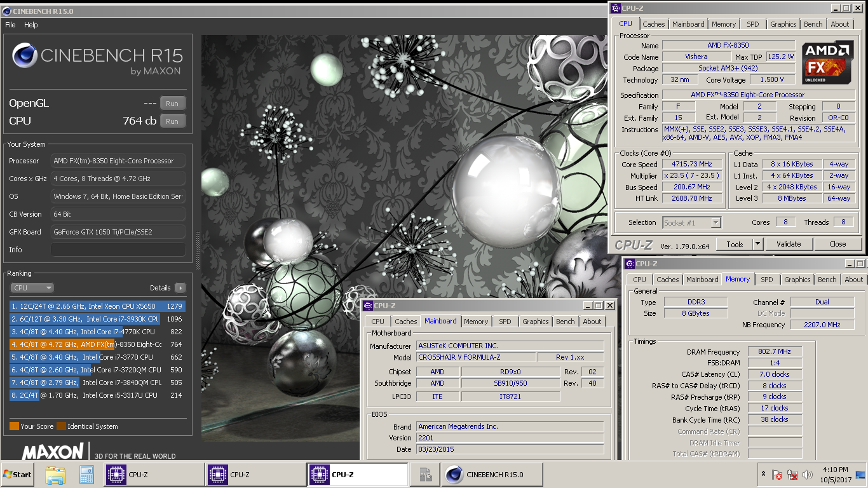Open the Calculator taskbar icon
The image size is (868, 488).
86,475
